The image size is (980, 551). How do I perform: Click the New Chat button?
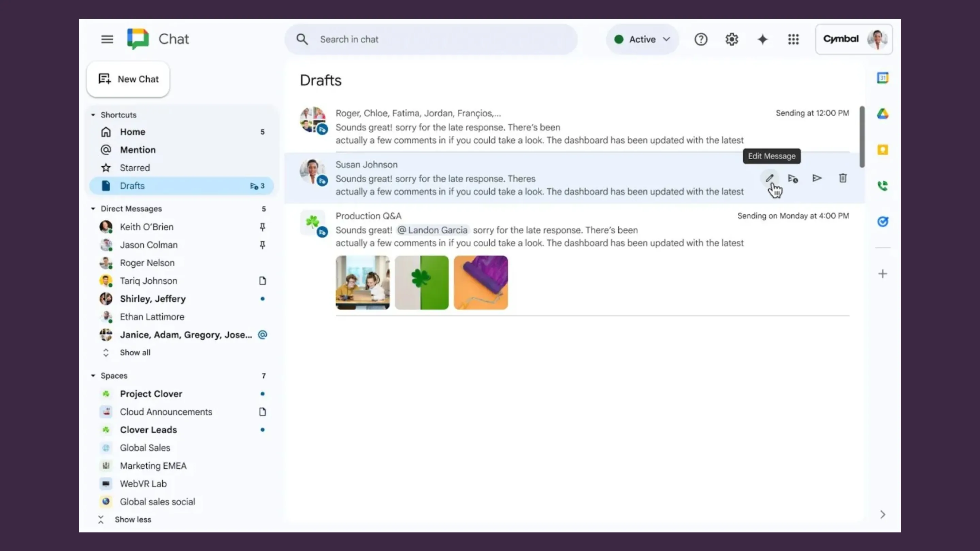pyautogui.click(x=128, y=79)
